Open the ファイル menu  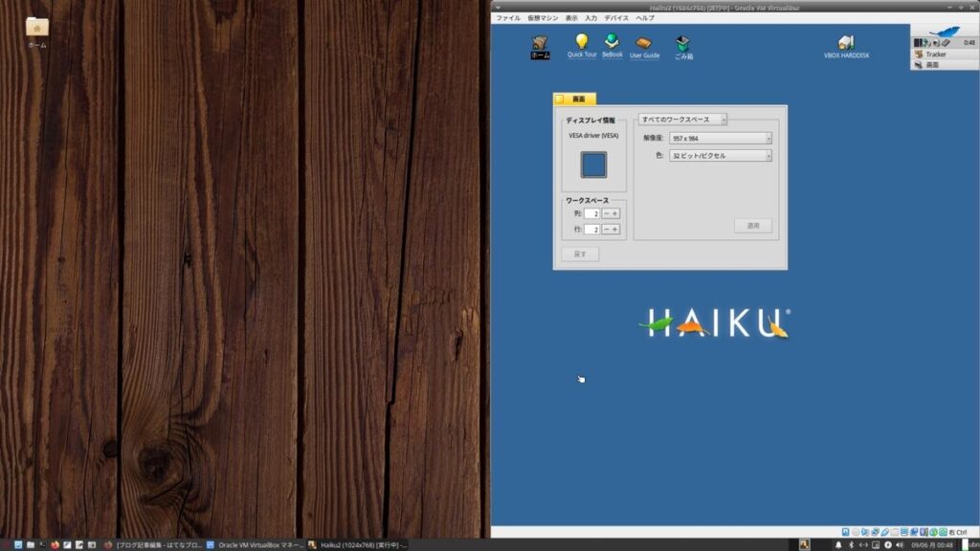pyautogui.click(x=508, y=18)
